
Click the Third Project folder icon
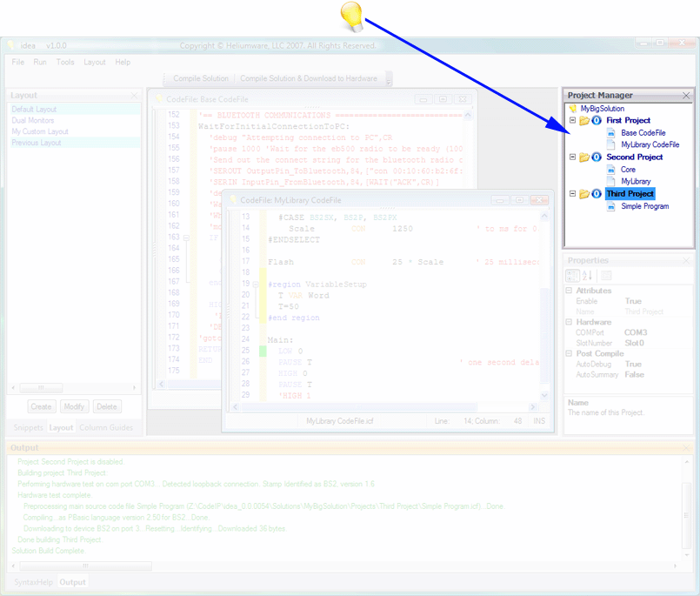pyautogui.click(x=584, y=193)
